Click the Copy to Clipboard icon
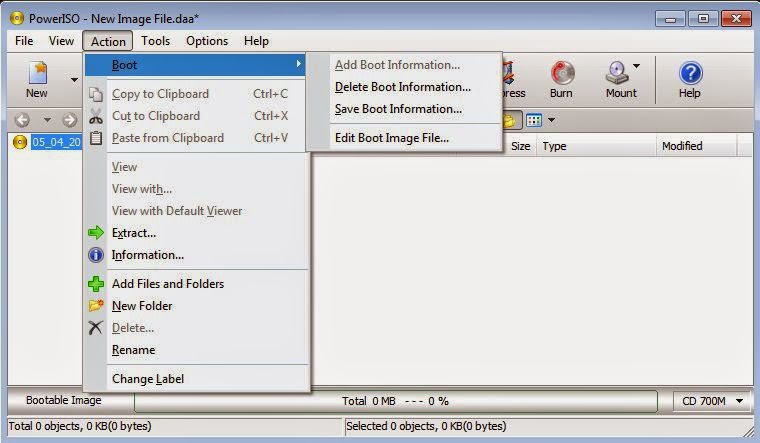Screen dimensions: 760x443 pyautogui.click(x=96, y=94)
